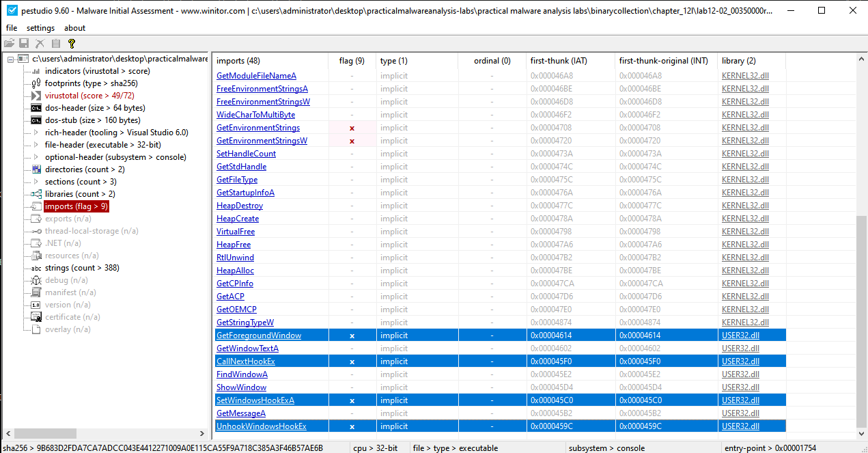This screenshot has width=868, height=453.
Task: Expand the sections tree node
Action: pyautogui.click(x=36, y=182)
